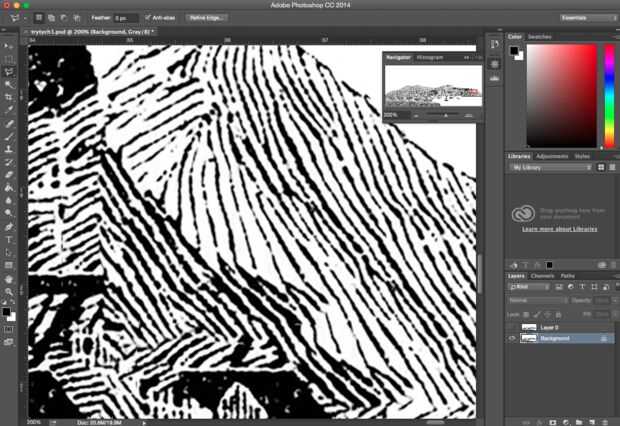
Task: Click Subtract from Selection mode icon
Action: tap(64, 18)
